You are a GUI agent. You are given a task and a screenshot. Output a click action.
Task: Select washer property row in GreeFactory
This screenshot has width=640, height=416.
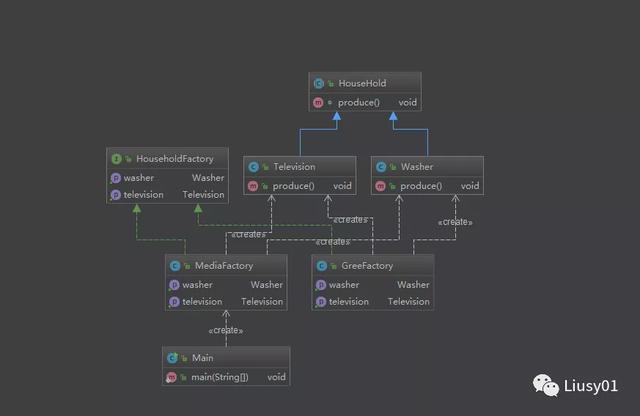(x=373, y=284)
